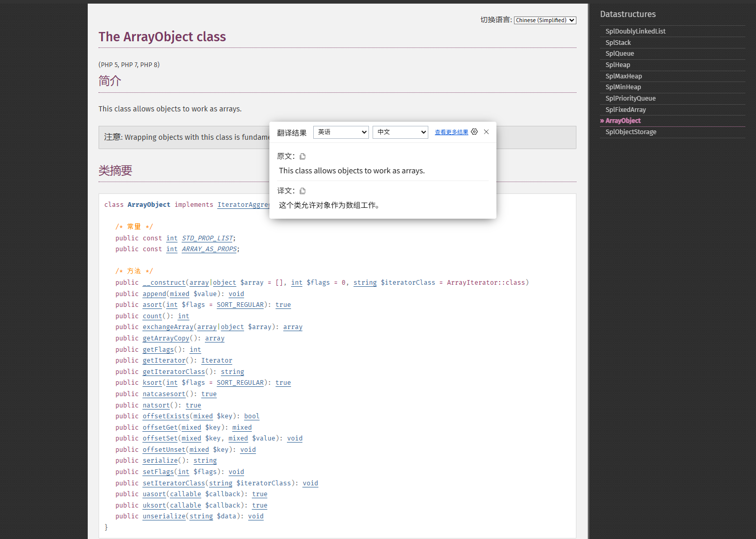
Task: Go to SplPriorityQueue sidebar entry
Action: coord(630,99)
